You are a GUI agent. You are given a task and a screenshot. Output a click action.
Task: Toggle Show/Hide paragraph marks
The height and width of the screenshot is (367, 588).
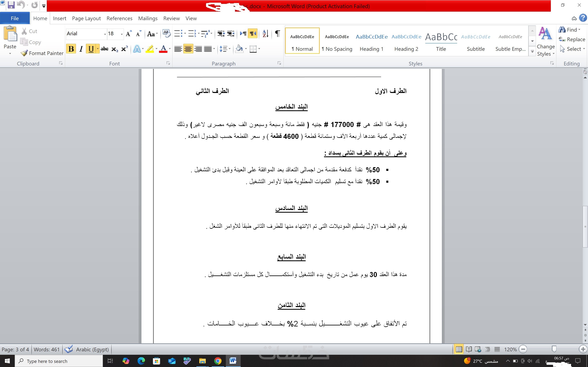277,34
